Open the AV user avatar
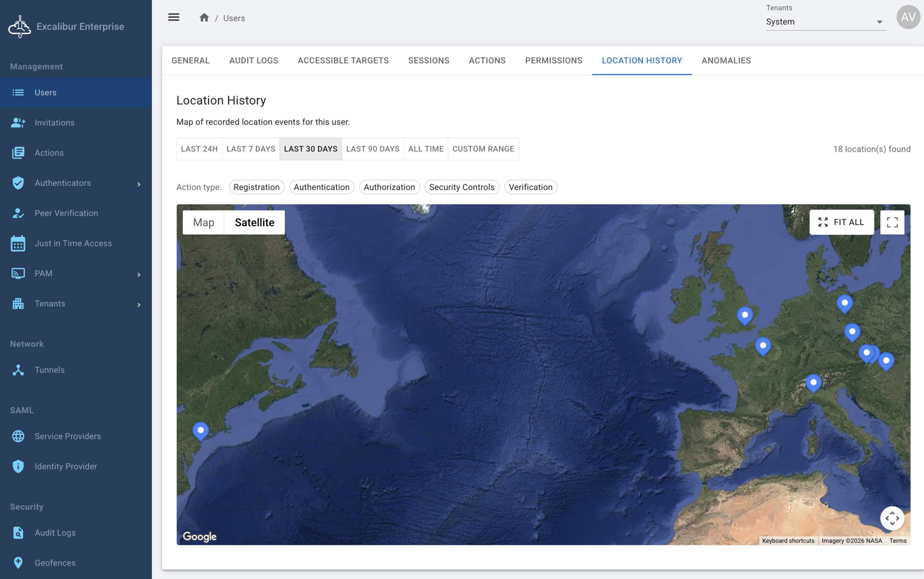 pos(908,17)
